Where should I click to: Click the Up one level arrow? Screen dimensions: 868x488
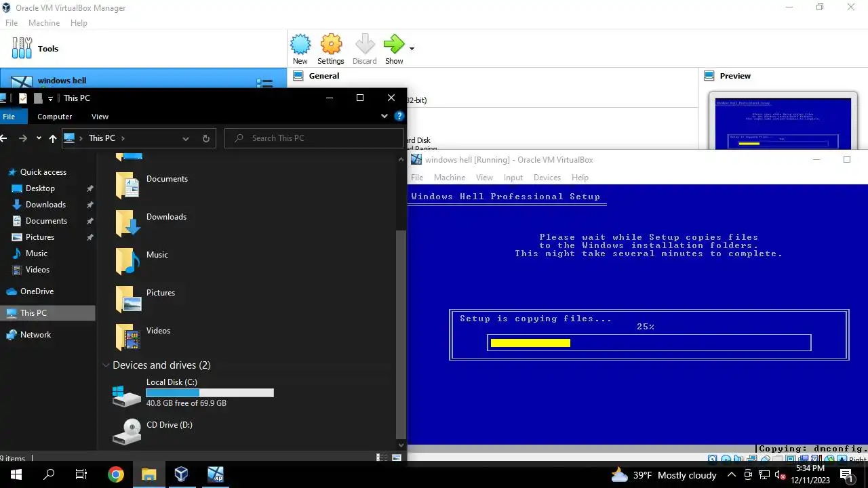pyautogui.click(x=53, y=138)
